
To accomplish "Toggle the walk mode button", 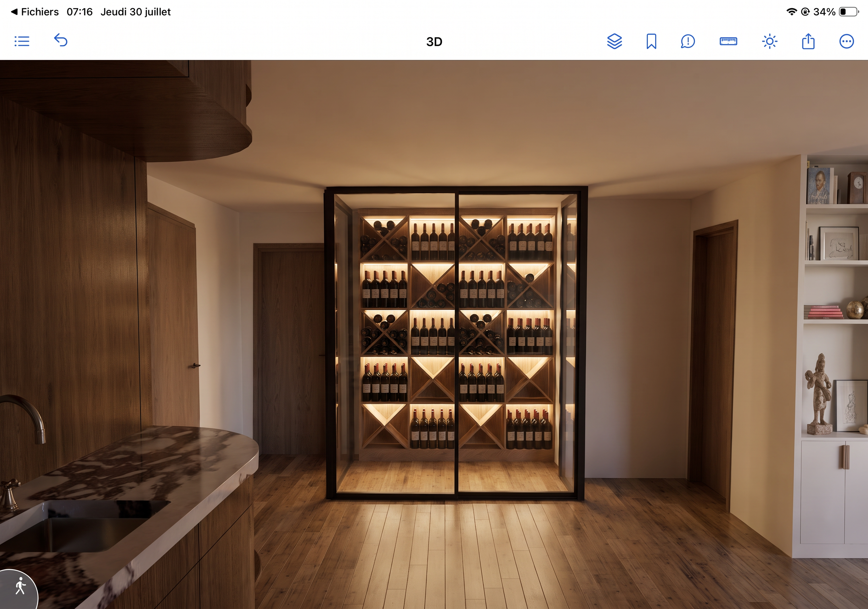I will 18,589.
